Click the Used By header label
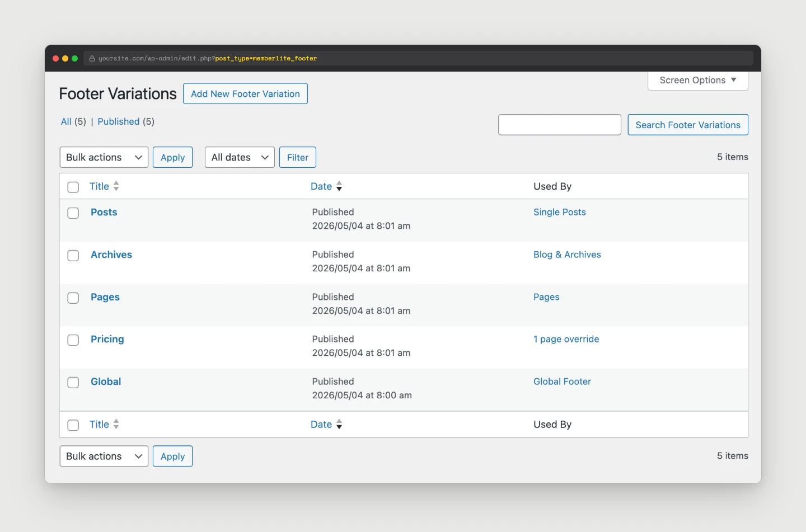This screenshot has width=806, height=532. 552,186
